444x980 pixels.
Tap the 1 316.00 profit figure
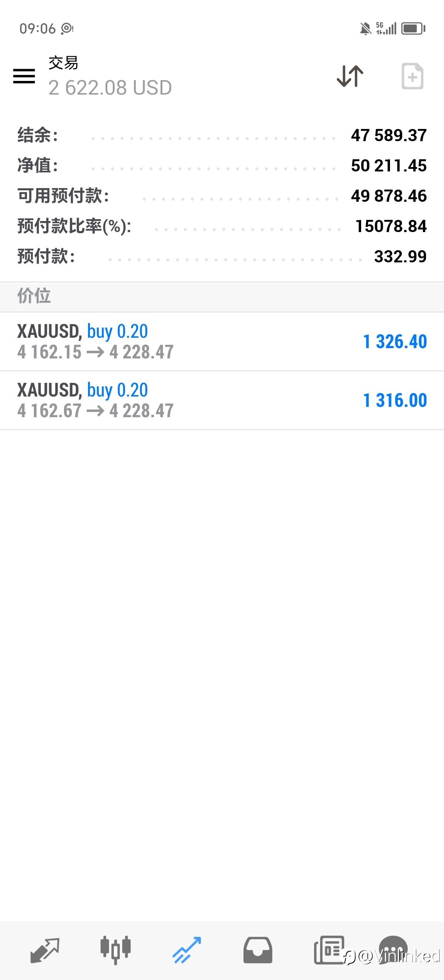pos(395,400)
